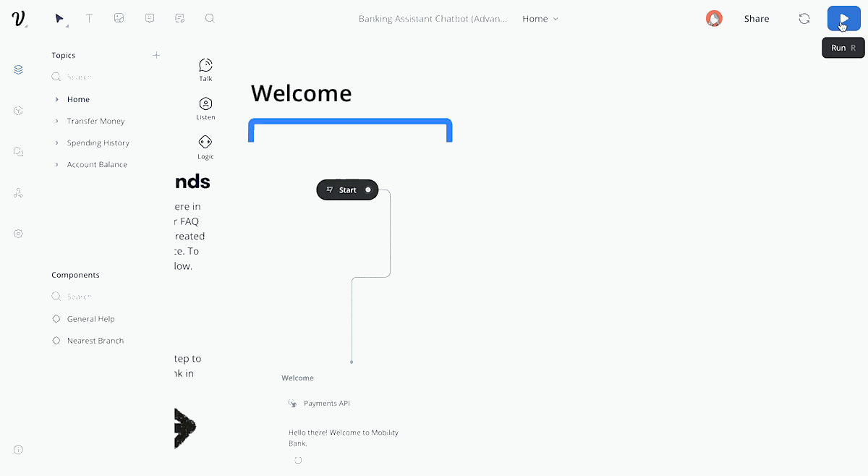Open the Logic steps menu
The width and height of the screenshot is (868, 476).
205,148
